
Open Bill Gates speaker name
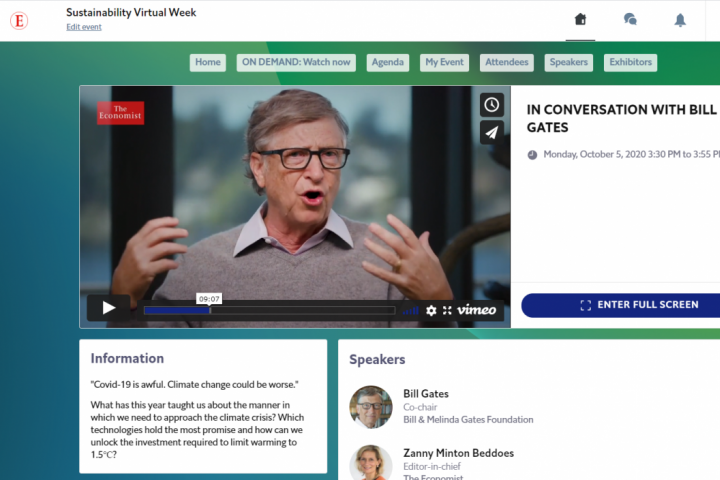click(x=426, y=394)
